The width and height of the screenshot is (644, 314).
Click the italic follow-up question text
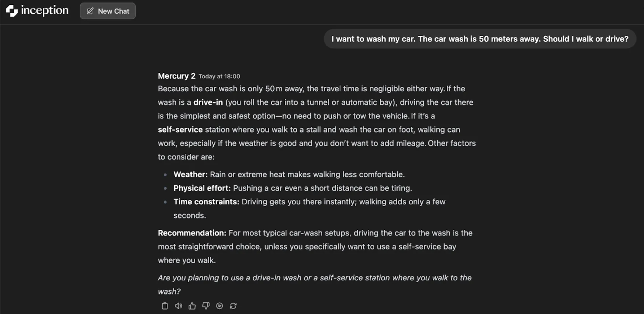[x=314, y=278]
